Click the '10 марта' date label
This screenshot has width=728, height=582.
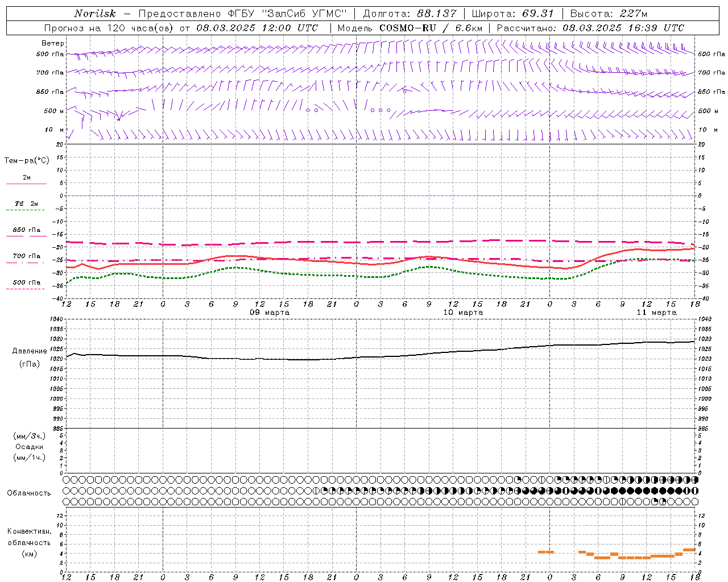(x=463, y=313)
